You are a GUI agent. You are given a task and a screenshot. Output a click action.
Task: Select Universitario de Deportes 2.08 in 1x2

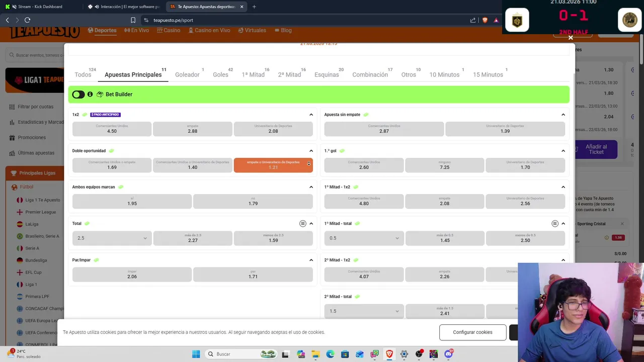273,129
